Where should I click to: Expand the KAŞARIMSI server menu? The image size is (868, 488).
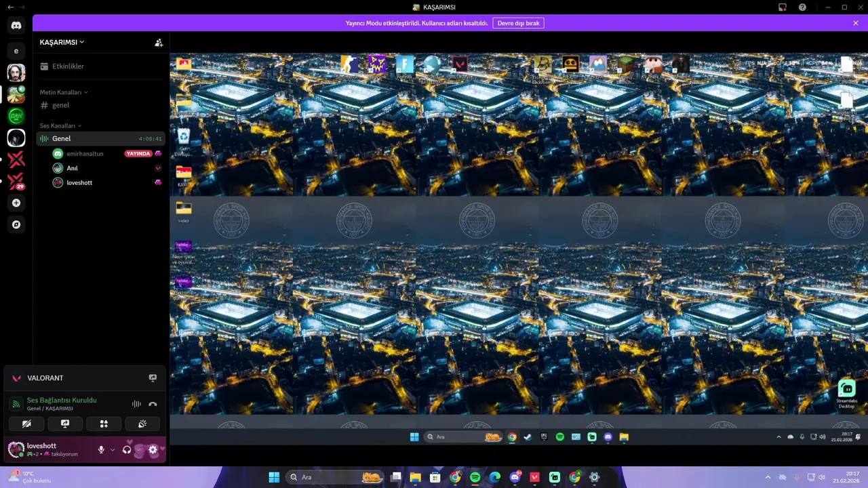[62, 42]
